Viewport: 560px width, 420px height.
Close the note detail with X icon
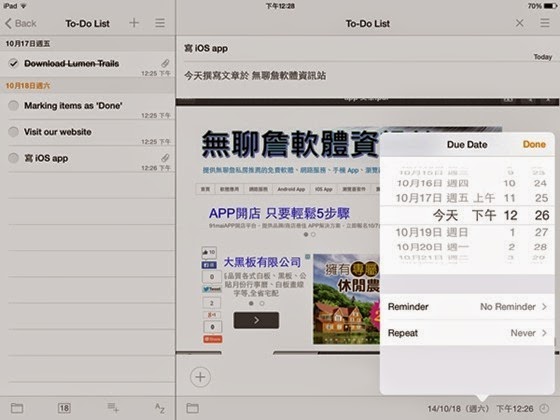(520, 23)
